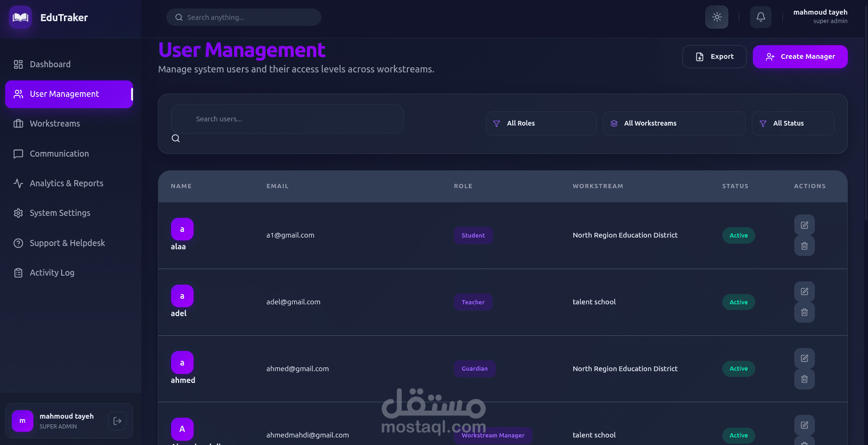This screenshot has width=868, height=445.
Task: Click ahmed's Active status badge
Action: (738, 369)
